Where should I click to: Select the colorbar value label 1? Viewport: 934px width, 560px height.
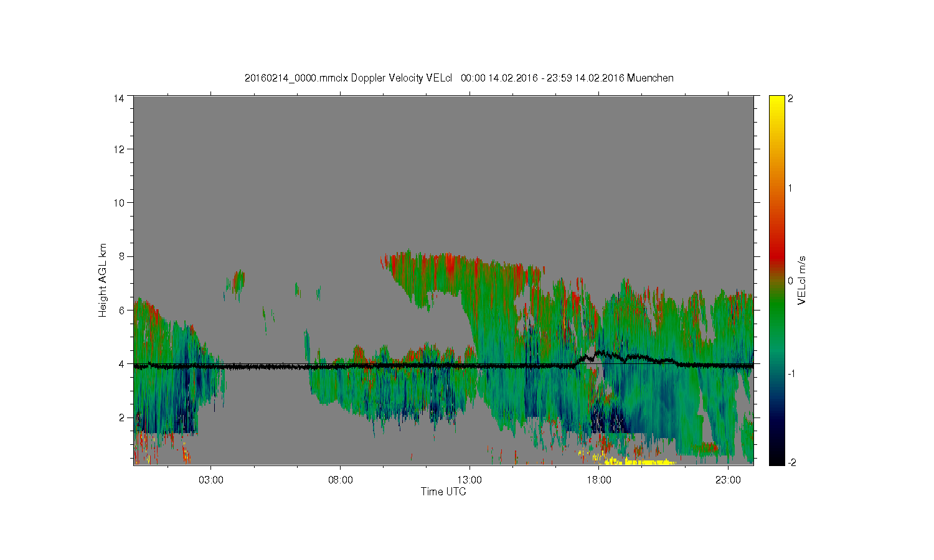click(790, 188)
